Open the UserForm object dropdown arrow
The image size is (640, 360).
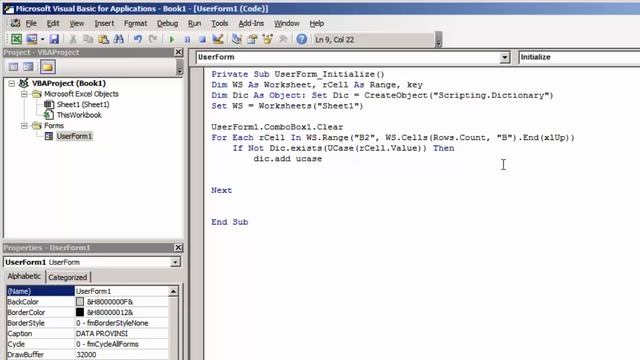tap(504, 57)
